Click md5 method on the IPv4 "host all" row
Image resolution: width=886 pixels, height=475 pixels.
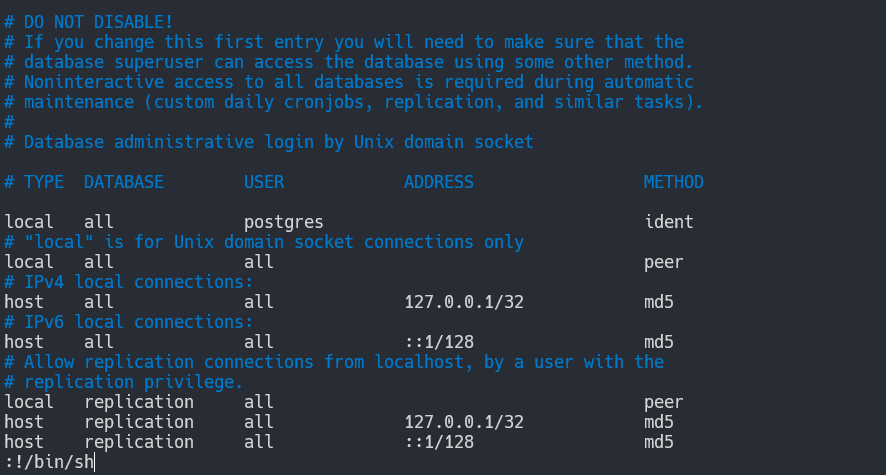point(658,302)
